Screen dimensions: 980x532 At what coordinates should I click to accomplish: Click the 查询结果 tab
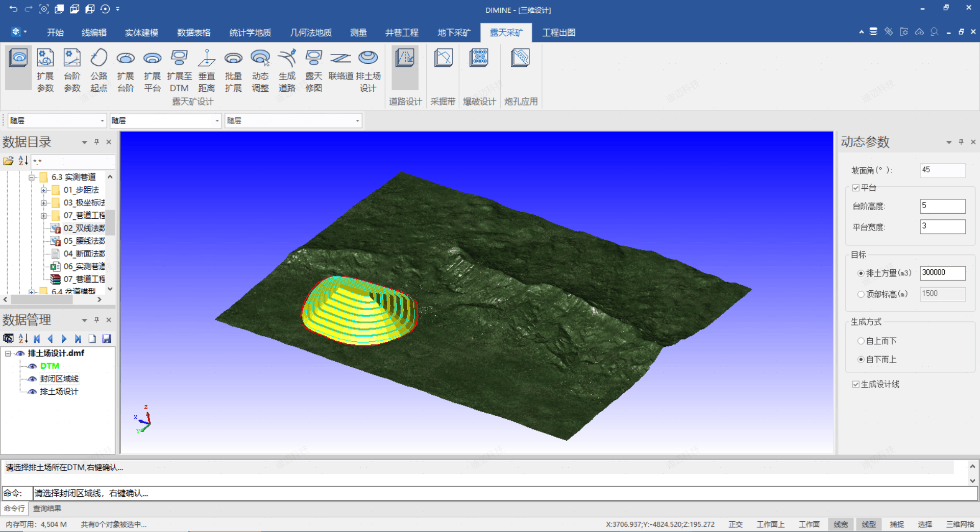click(47, 509)
